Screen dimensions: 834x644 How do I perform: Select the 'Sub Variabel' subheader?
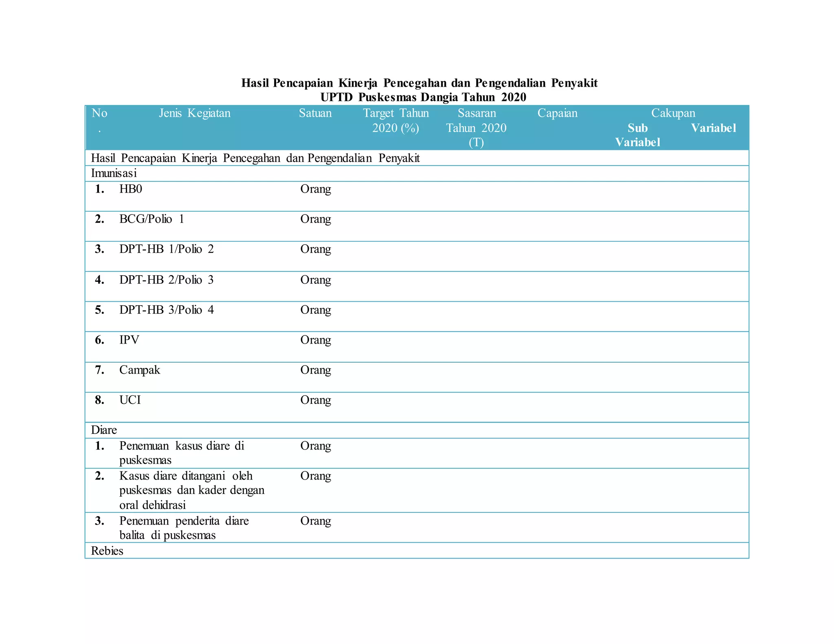(637, 135)
